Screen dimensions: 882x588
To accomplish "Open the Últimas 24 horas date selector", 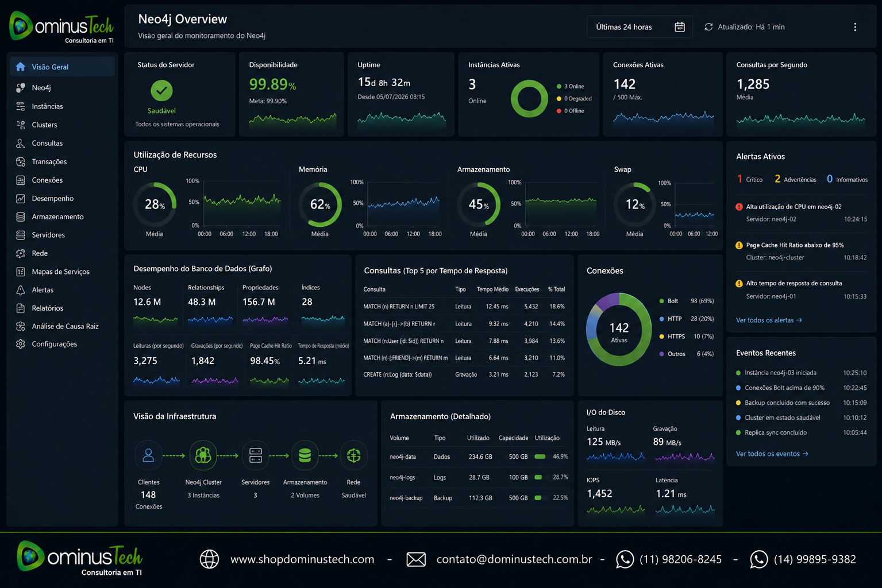I will (x=640, y=27).
